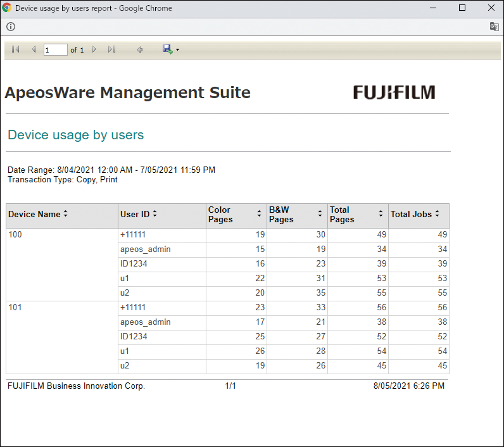Click the Google Translate icon

click(494, 27)
